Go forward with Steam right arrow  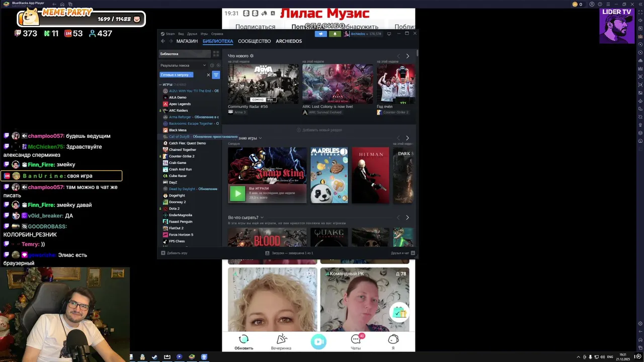171,41
